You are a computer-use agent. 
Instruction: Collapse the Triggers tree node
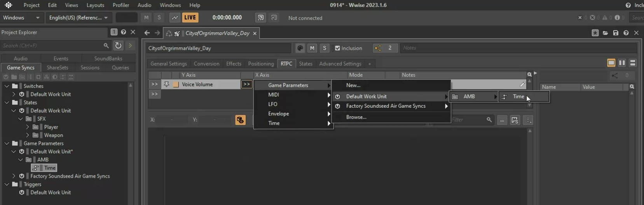click(7, 184)
